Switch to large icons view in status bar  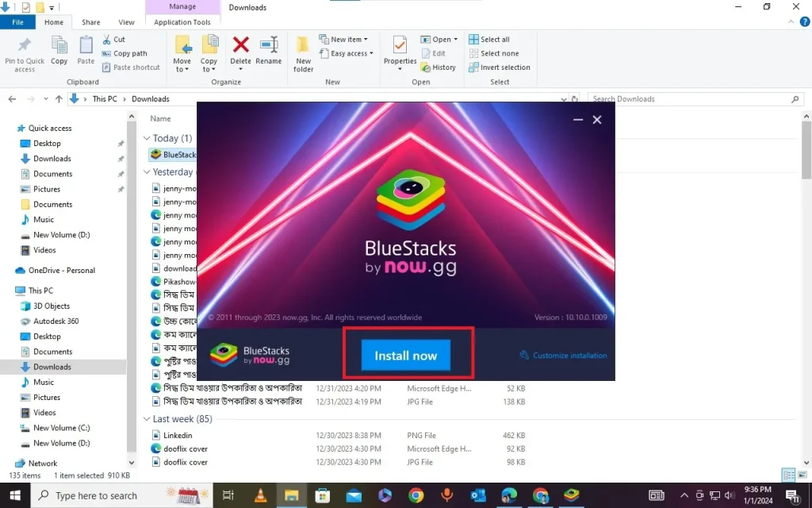point(802,475)
